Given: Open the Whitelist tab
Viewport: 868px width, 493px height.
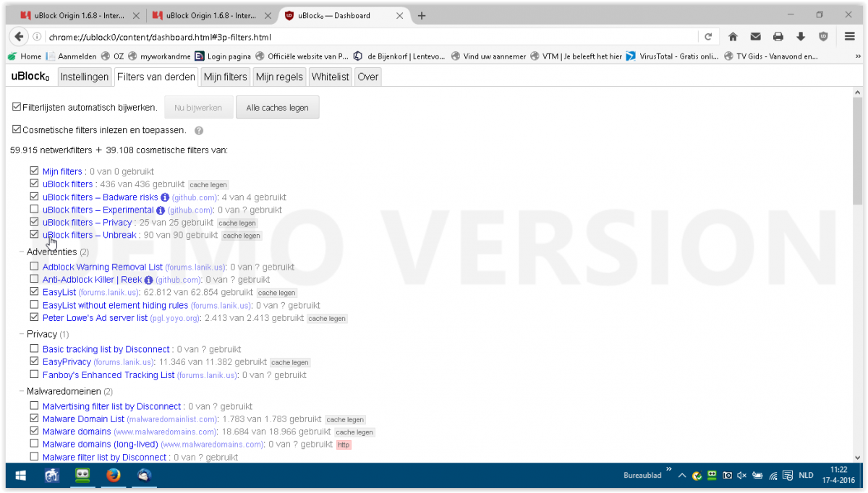Looking at the screenshot, I should (331, 77).
